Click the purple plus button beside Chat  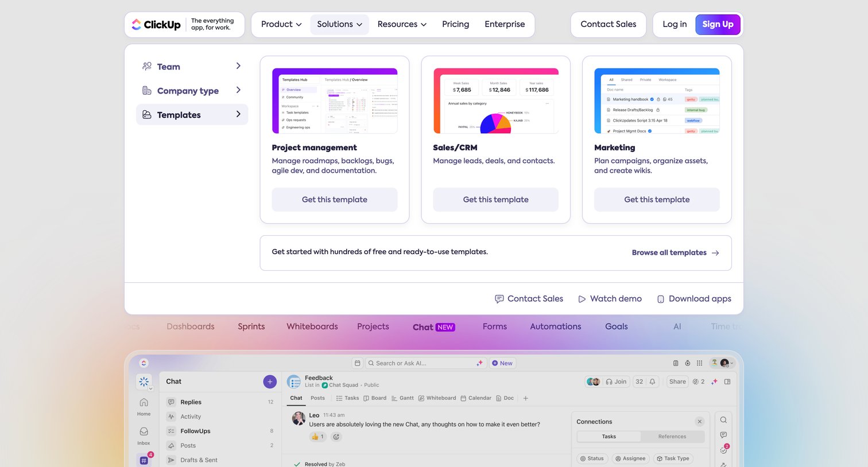coord(270,382)
